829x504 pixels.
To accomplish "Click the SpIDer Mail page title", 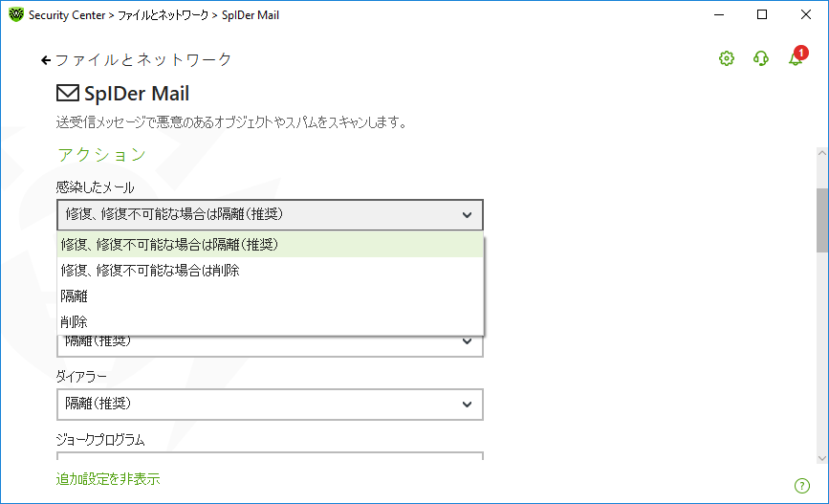I will click(137, 94).
